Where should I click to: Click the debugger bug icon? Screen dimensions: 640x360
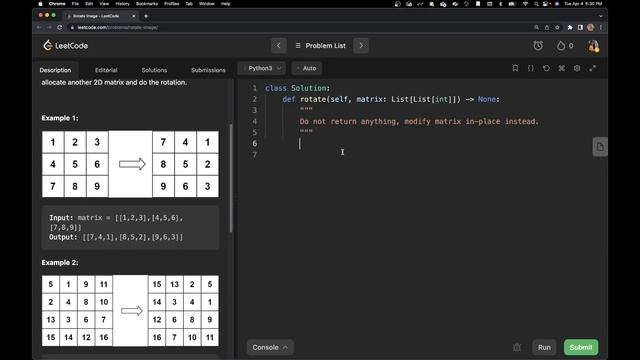click(517, 347)
